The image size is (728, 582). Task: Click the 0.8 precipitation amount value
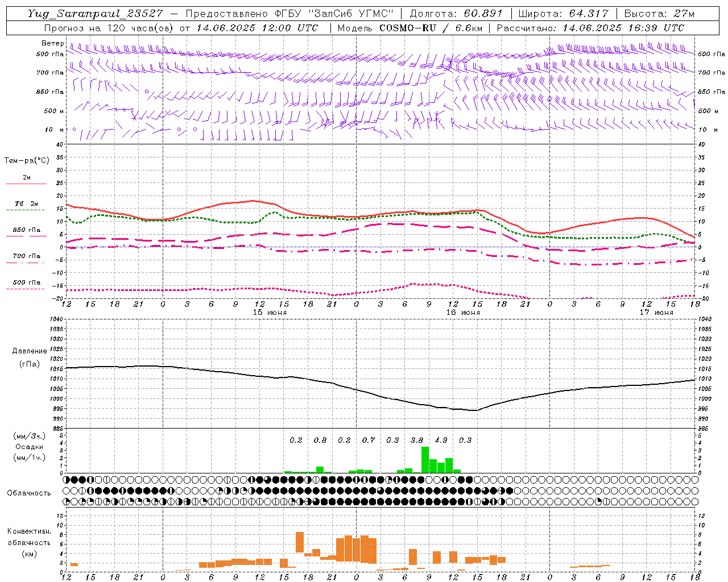pos(320,440)
